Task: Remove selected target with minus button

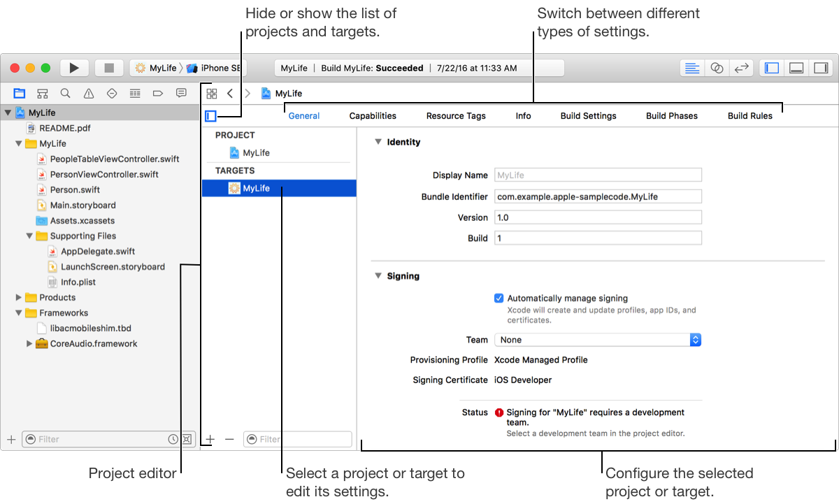Action: click(229, 439)
